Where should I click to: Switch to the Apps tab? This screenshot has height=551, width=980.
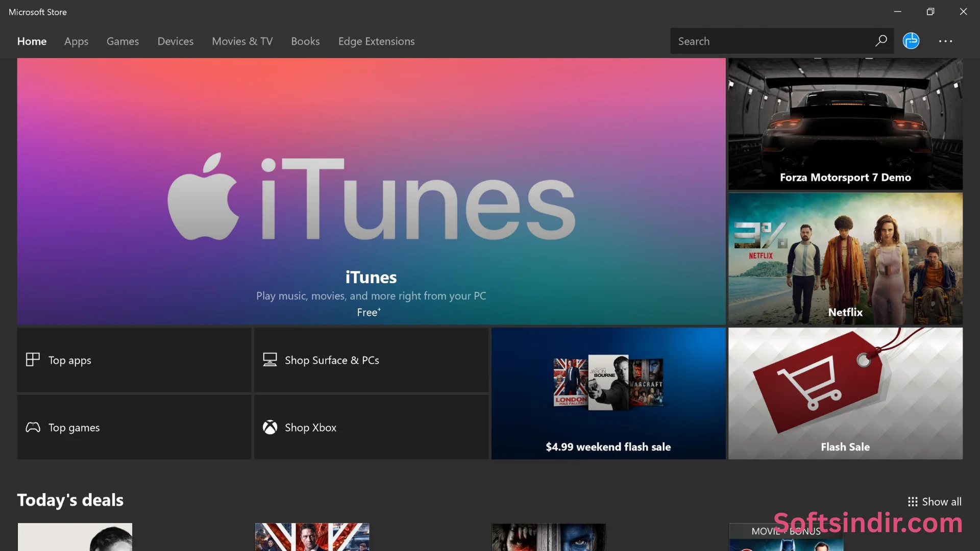[76, 41]
